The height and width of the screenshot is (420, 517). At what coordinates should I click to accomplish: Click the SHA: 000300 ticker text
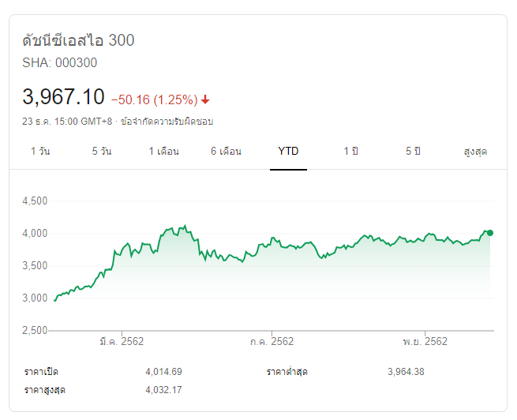coord(60,62)
